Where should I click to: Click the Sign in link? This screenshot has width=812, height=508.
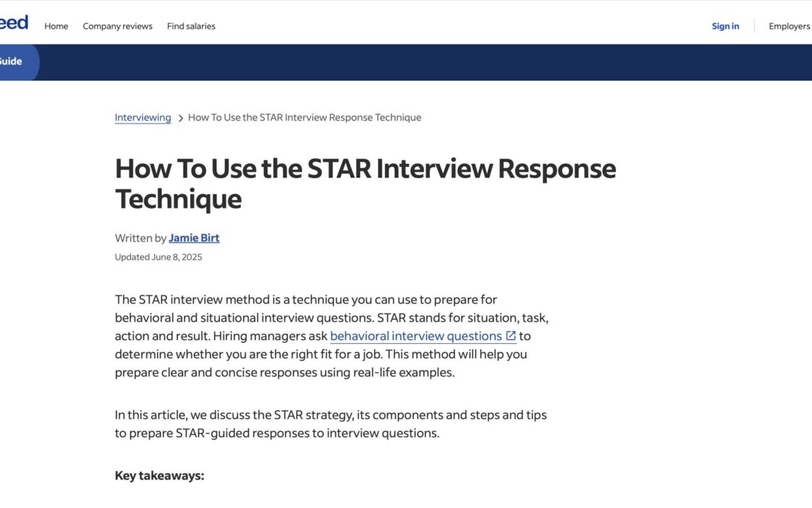724,26
